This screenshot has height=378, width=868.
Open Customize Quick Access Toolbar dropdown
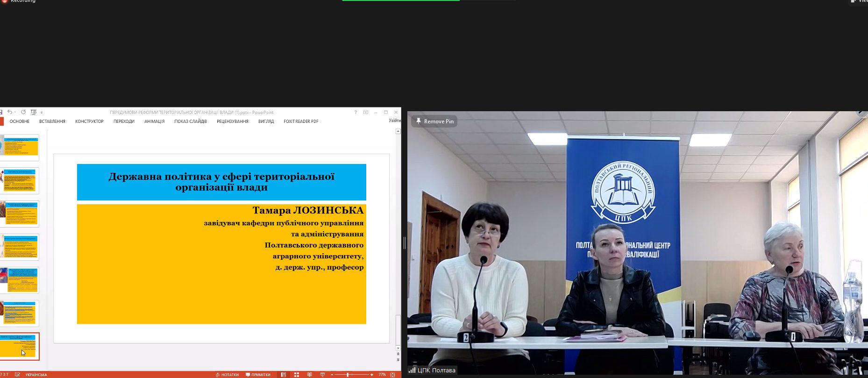tap(42, 113)
